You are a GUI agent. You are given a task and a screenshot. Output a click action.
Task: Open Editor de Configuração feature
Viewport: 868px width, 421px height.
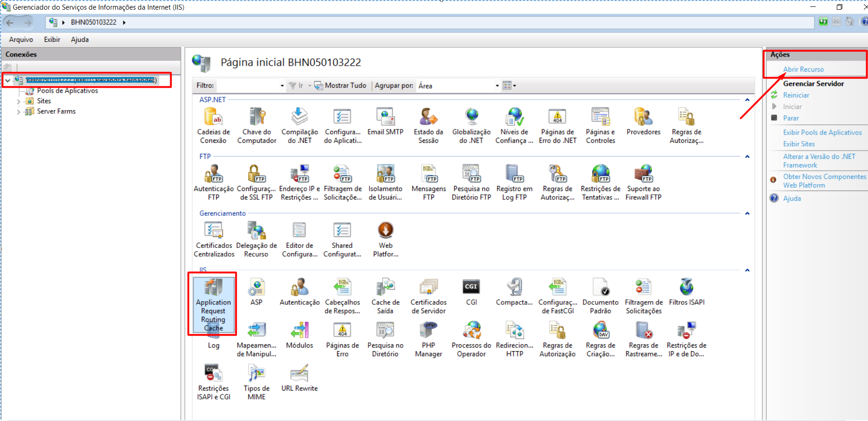click(x=300, y=240)
